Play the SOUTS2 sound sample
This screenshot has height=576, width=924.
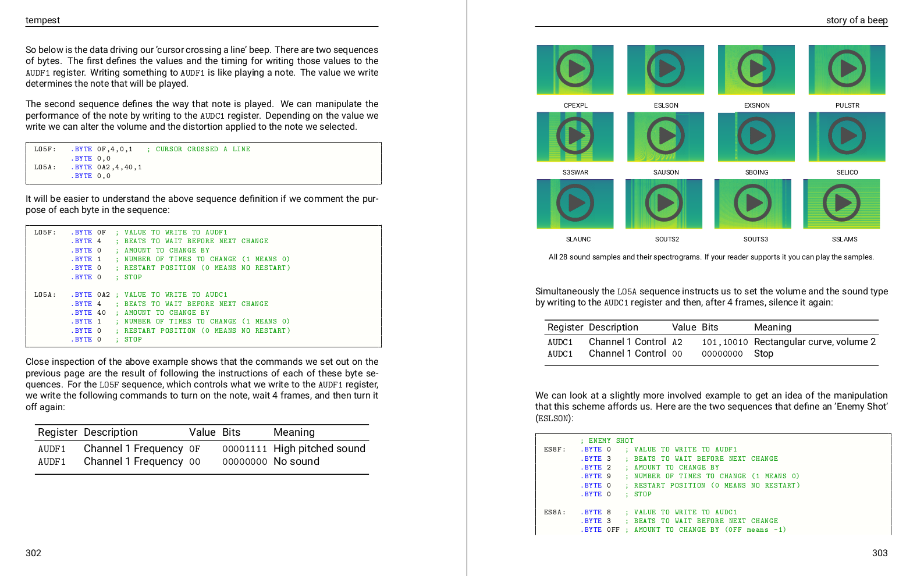pyautogui.click(x=664, y=203)
